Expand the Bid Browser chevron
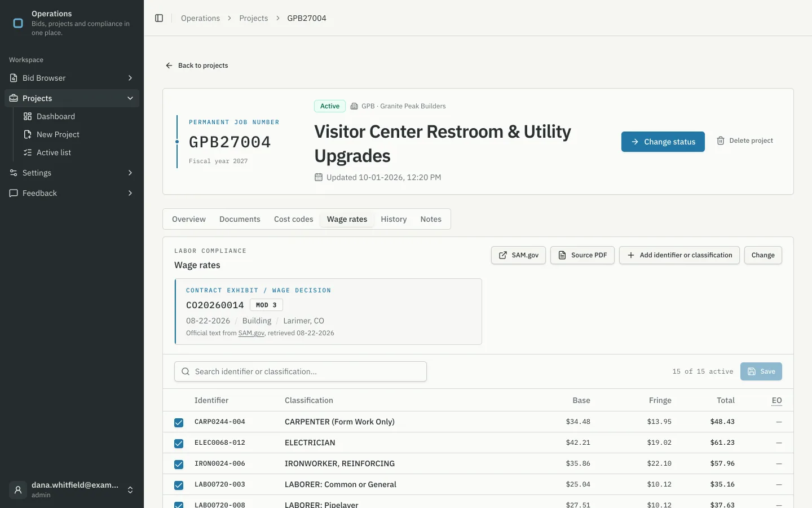 click(130, 78)
